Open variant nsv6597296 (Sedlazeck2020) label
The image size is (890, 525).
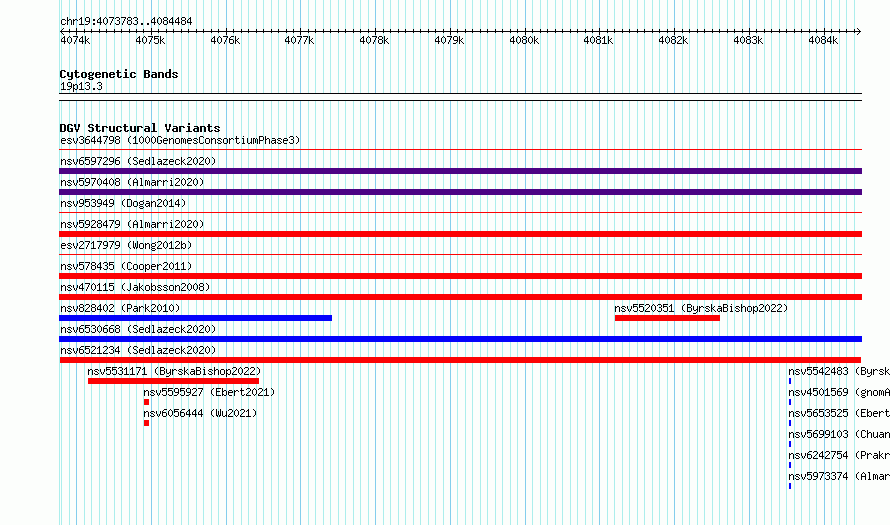(138, 161)
